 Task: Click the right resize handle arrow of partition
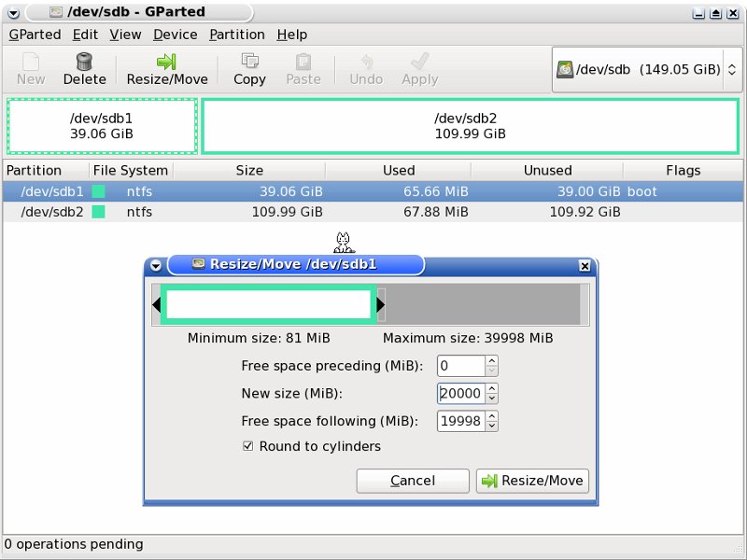click(x=380, y=304)
